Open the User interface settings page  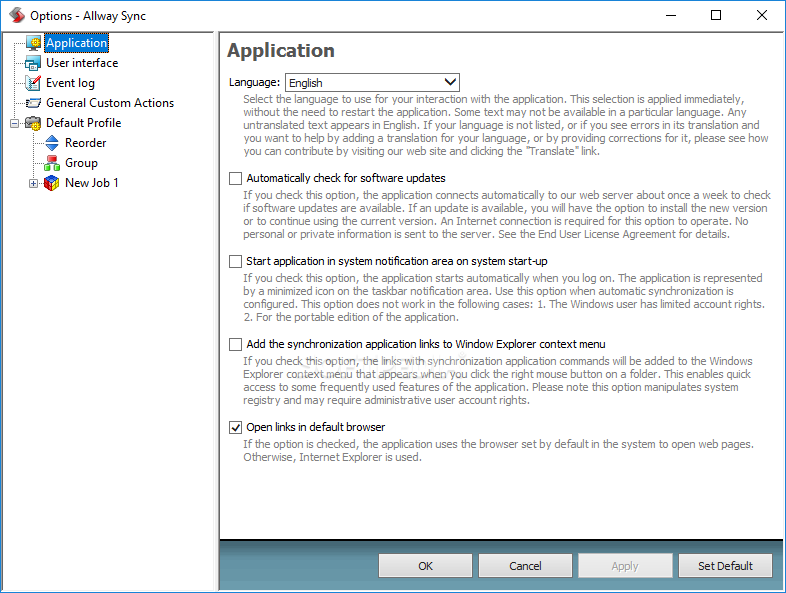(82, 63)
